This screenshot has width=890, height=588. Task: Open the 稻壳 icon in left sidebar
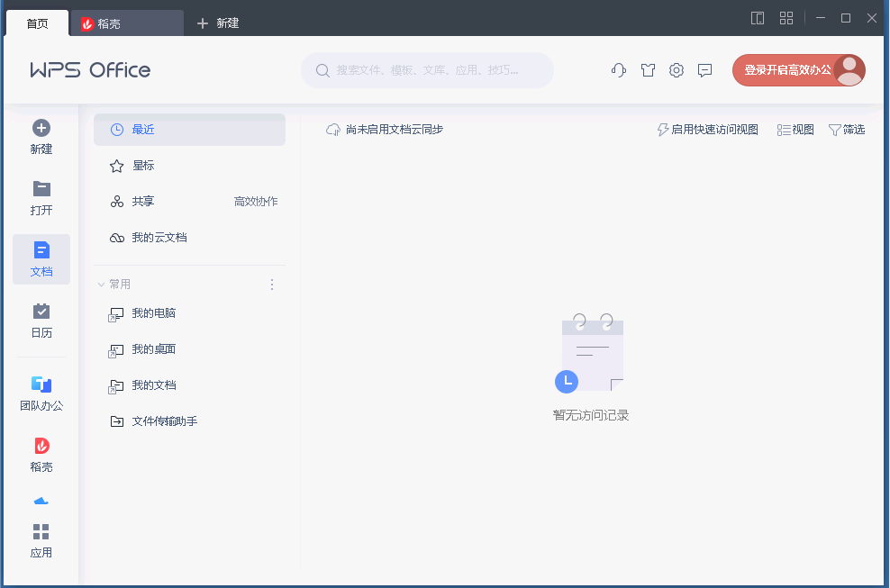click(x=41, y=446)
